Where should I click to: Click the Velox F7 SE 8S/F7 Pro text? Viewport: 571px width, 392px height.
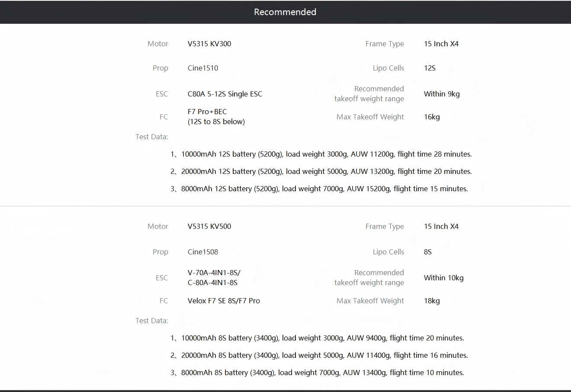224,301
